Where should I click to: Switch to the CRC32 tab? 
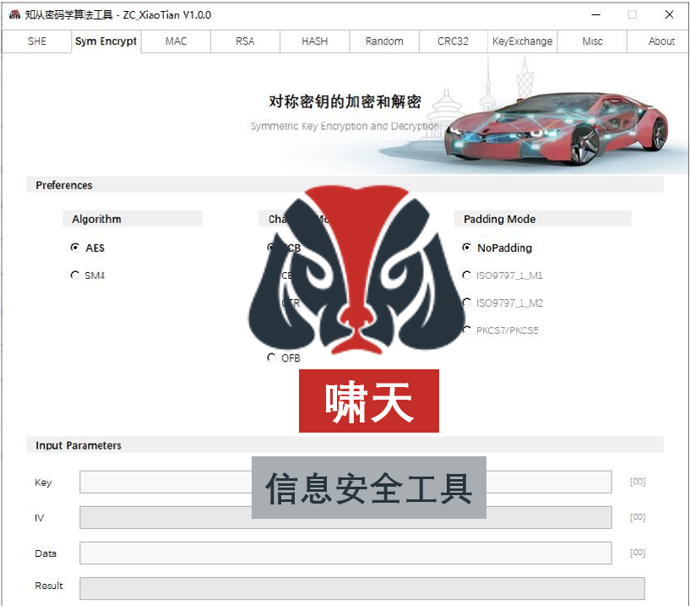point(453,41)
